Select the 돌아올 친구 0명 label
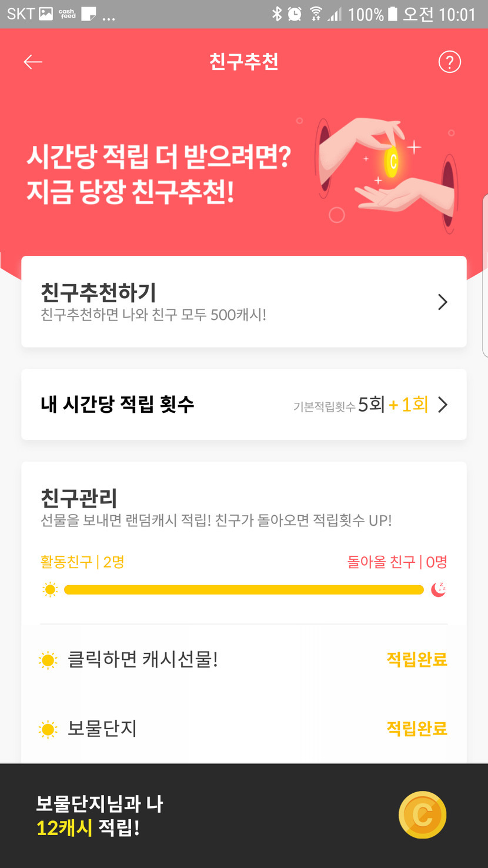Viewport: 488px width, 868px height. 397,562
